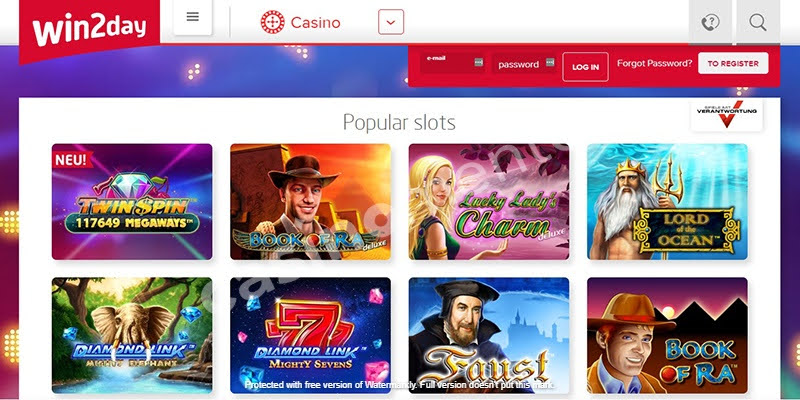Focus the password input field
800x400 pixels.
[x=524, y=64]
